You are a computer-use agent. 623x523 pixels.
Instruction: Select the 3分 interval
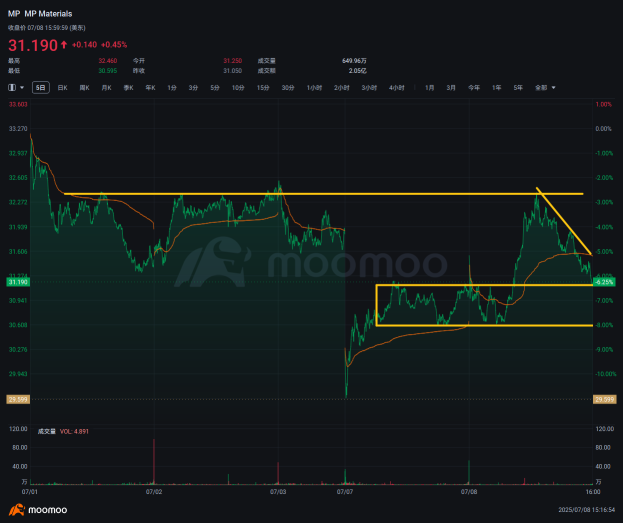click(193, 87)
